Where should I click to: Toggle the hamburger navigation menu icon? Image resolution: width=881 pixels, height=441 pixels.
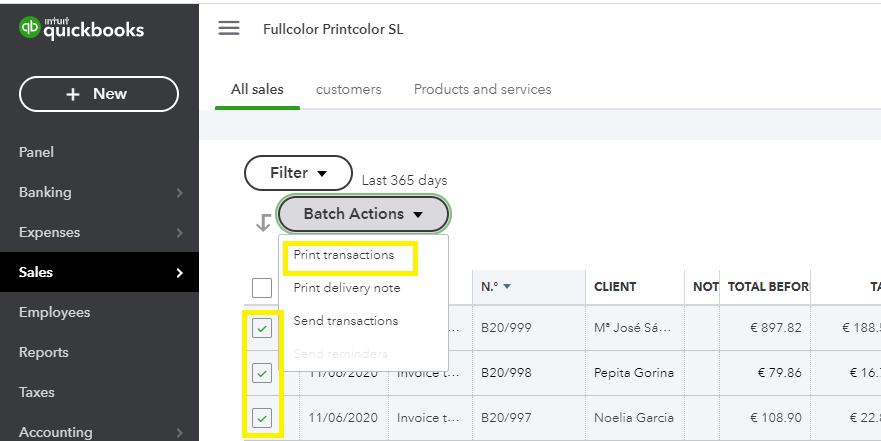coord(229,28)
